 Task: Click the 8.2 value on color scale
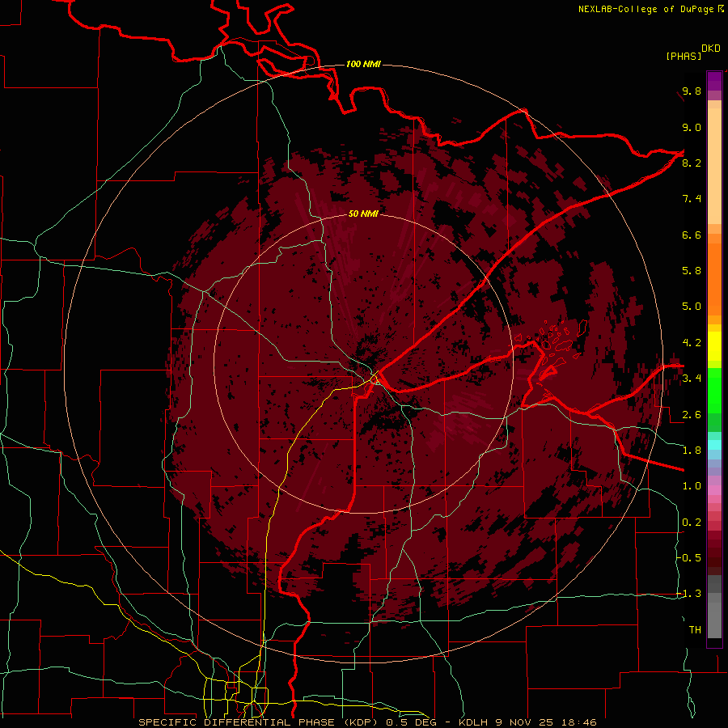point(692,163)
